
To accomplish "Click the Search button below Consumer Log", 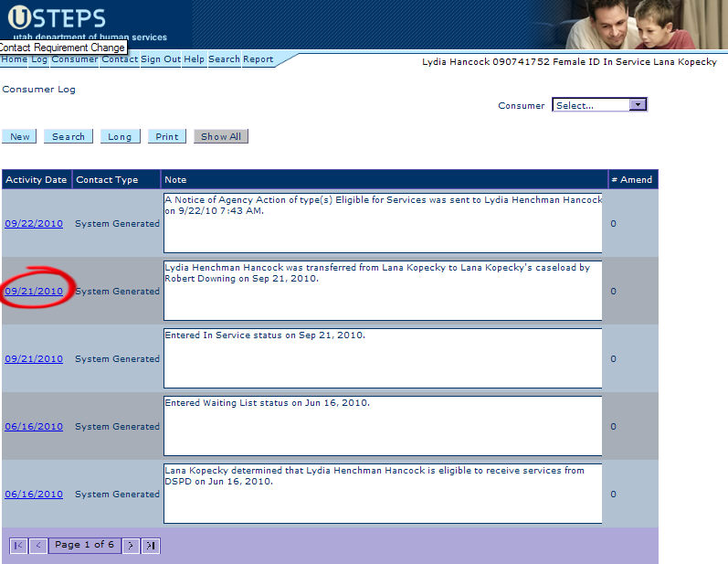I will point(69,136).
